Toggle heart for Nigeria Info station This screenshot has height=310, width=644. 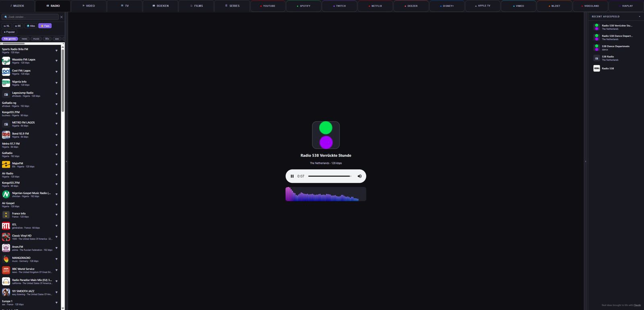[56, 83]
